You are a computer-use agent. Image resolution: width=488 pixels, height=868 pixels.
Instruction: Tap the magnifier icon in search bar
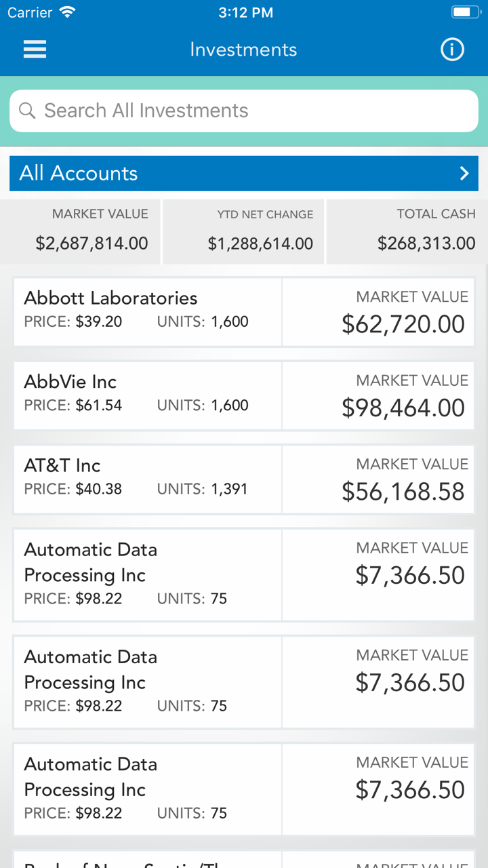pyautogui.click(x=27, y=111)
